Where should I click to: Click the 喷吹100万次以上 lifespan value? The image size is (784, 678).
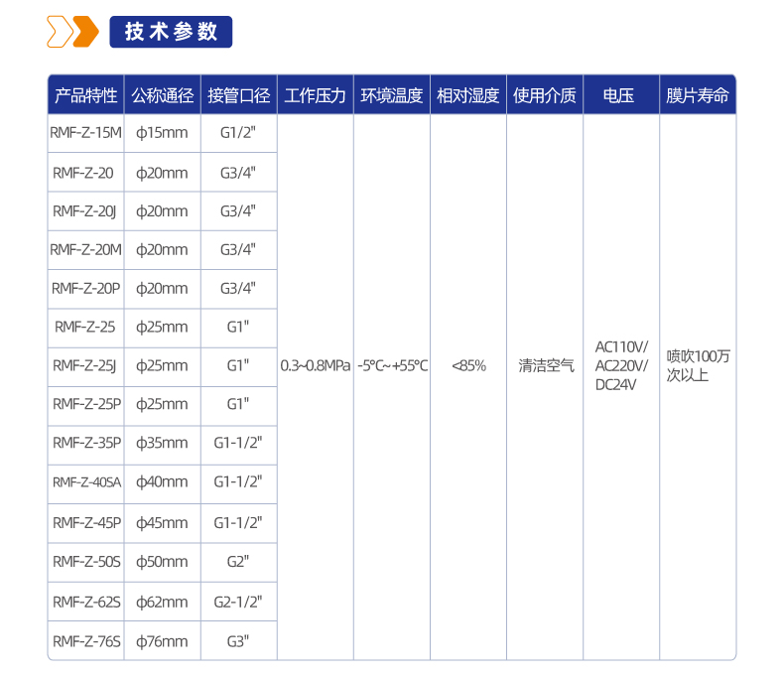click(x=698, y=365)
